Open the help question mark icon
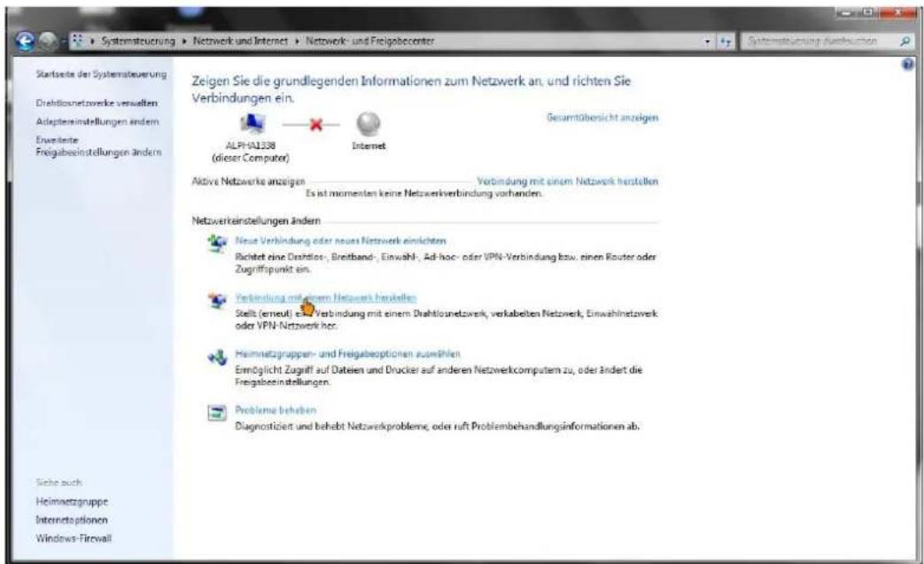This screenshot has height=564, width=924. click(908, 64)
